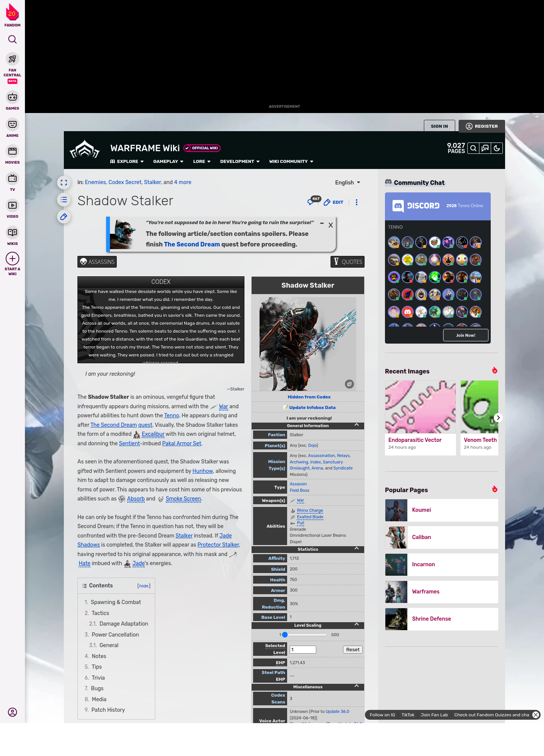544x756 pixels.
Task: Collapse the Level Scaling section
Action: [x=357, y=624]
